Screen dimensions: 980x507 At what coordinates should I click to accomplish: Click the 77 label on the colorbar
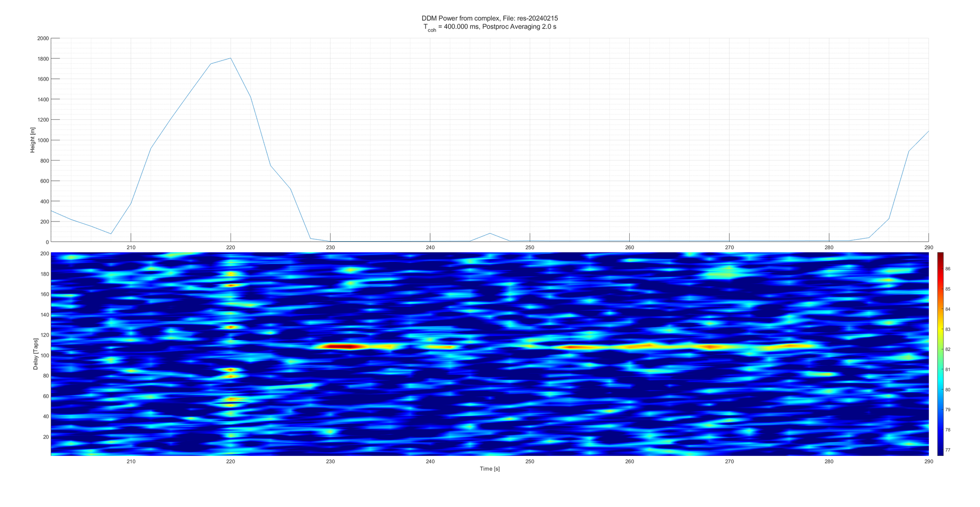tap(948, 450)
